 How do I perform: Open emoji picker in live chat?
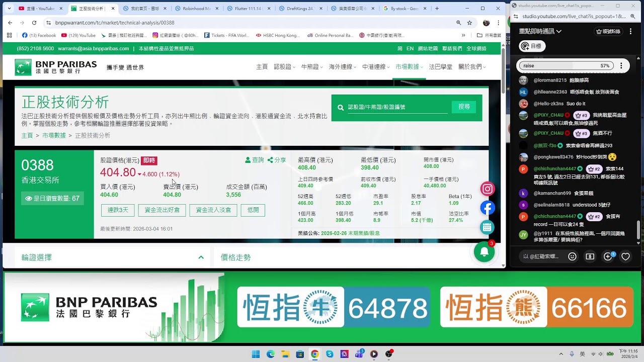(x=572, y=256)
